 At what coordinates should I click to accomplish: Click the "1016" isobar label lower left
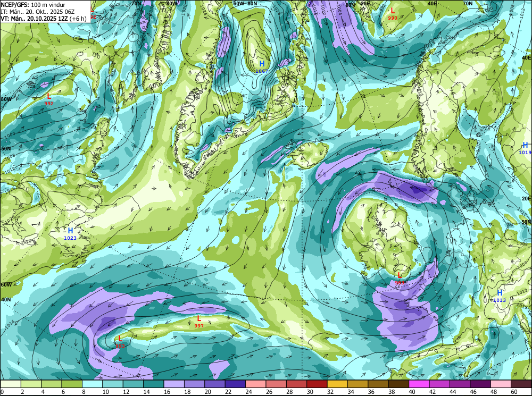[10, 324]
